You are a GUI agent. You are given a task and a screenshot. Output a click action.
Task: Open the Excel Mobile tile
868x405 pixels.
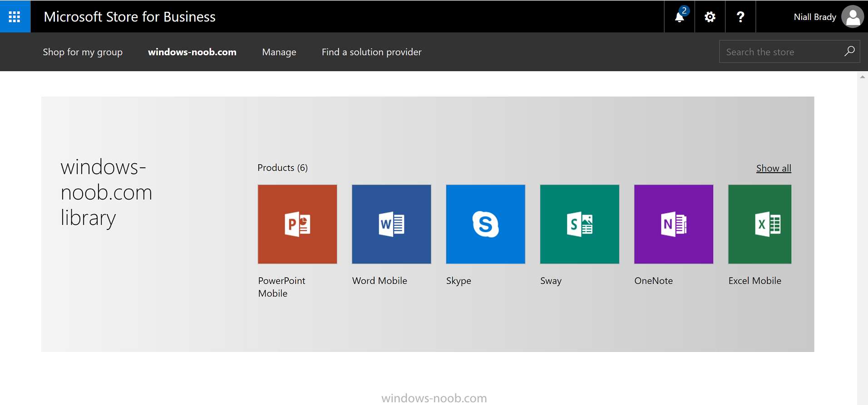pyautogui.click(x=759, y=224)
